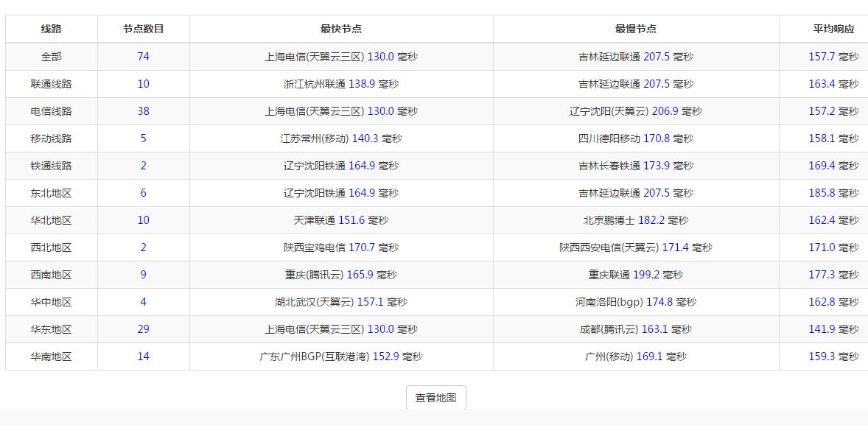The height and width of the screenshot is (425, 868).
Task: Open node count 14 for 华南地区
Action: pos(144,356)
